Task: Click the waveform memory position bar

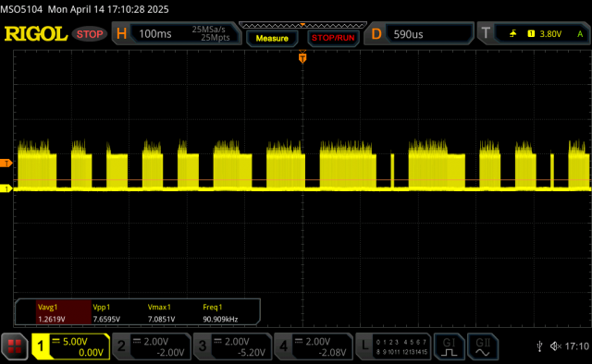Action: tap(302, 25)
